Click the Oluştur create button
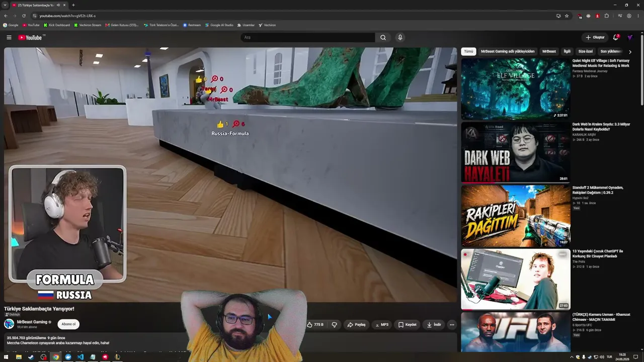Image resolution: width=644 pixels, height=362 pixels. (595, 37)
